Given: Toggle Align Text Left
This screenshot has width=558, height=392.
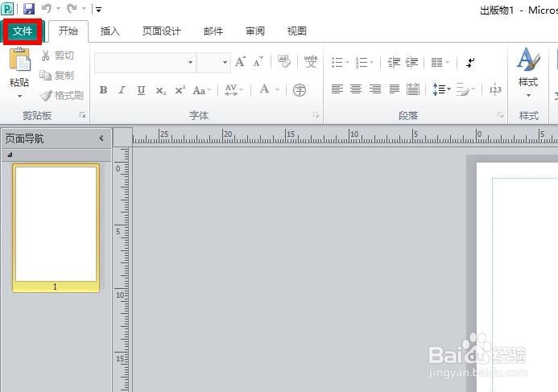Looking at the screenshot, I should tap(337, 89).
